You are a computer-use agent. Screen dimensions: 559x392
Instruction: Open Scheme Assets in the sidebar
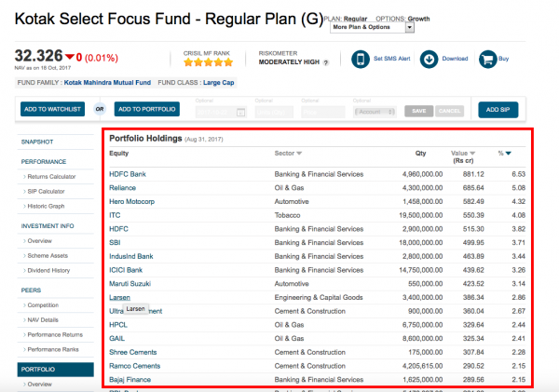[48, 255]
